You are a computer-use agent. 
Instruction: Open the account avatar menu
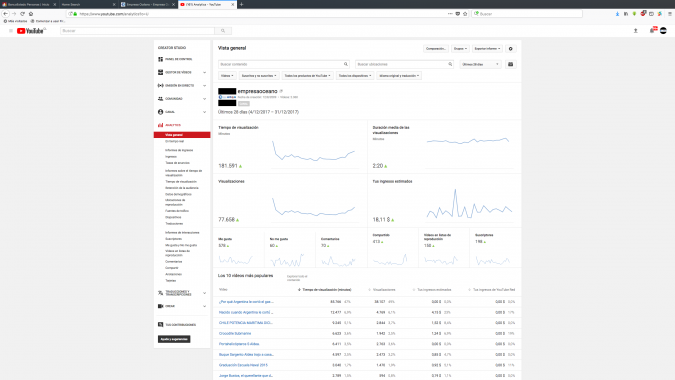(x=663, y=31)
